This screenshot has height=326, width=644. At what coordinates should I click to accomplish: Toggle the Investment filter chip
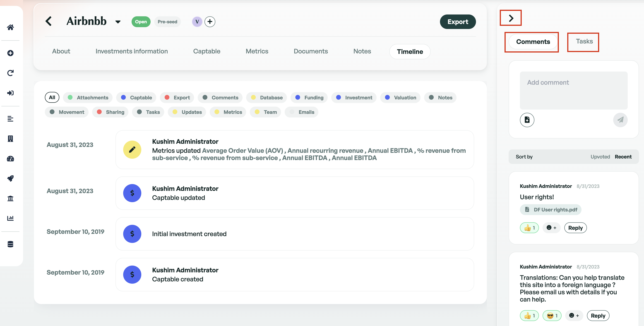pos(354,98)
